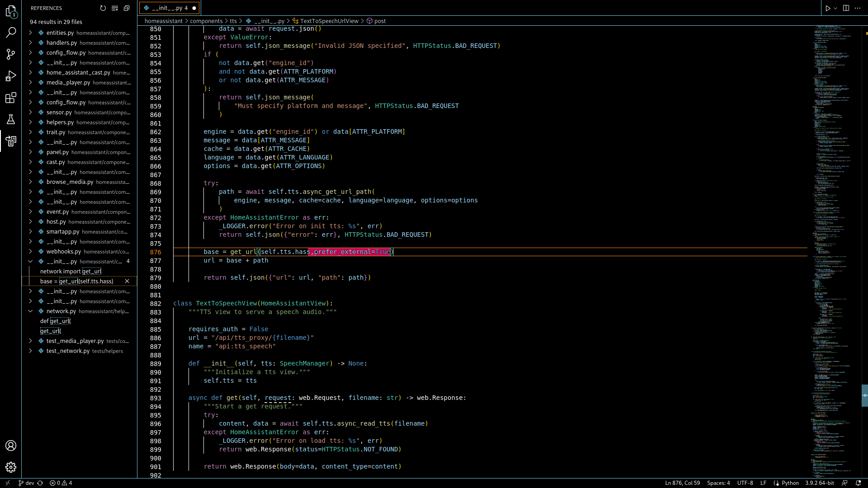868x488 pixels.
Task: Open the run options dropdown arrow
Action: pyautogui.click(x=835, y=8)
